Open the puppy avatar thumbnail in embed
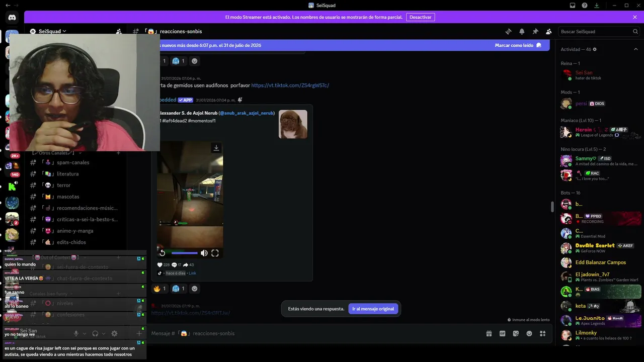Viewport: 644px width, 362px height. pyautogui.click(x=293, y=124)
